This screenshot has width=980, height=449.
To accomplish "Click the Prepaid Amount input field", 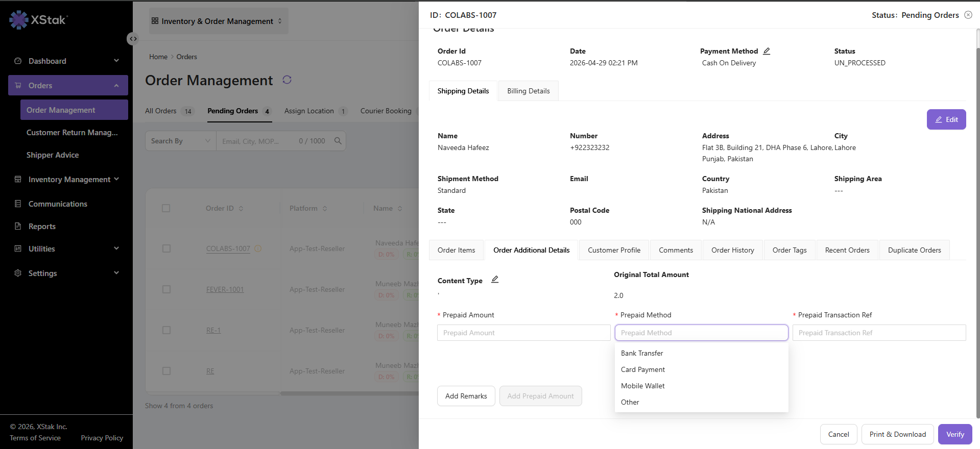I will point(523,333).
